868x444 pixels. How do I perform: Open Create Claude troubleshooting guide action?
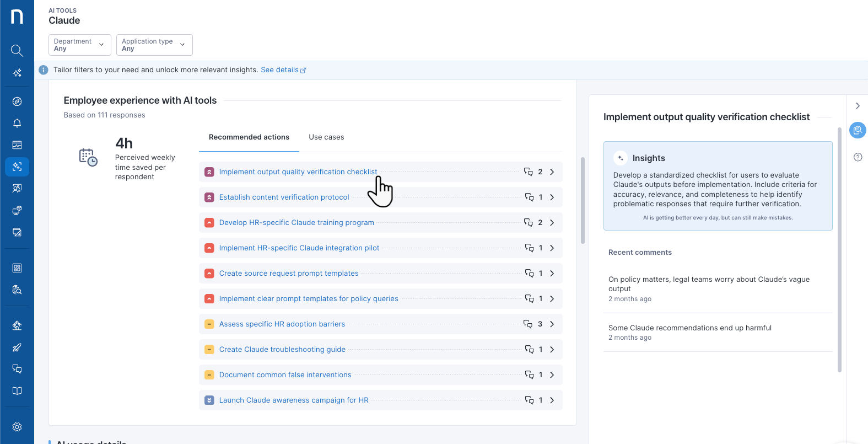[282, 350]
